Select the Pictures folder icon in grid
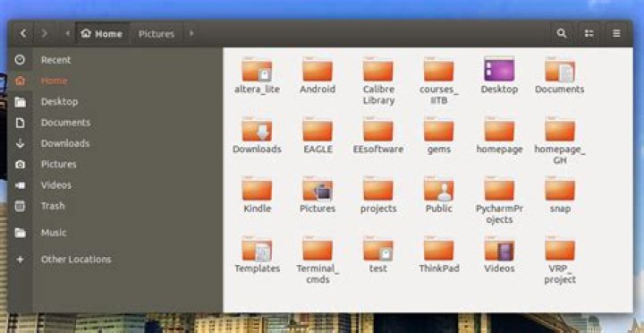The height and width of the screenshot is (333, 644). point(318,189)
